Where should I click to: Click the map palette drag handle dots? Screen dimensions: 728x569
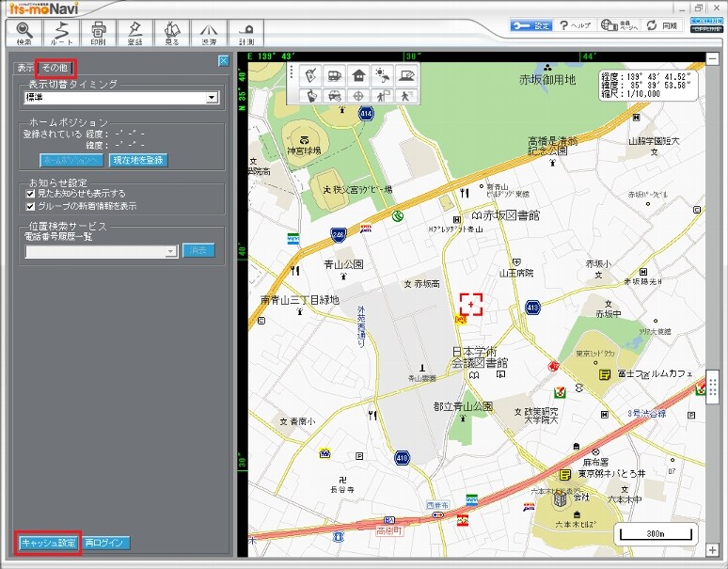coord(292,72)
